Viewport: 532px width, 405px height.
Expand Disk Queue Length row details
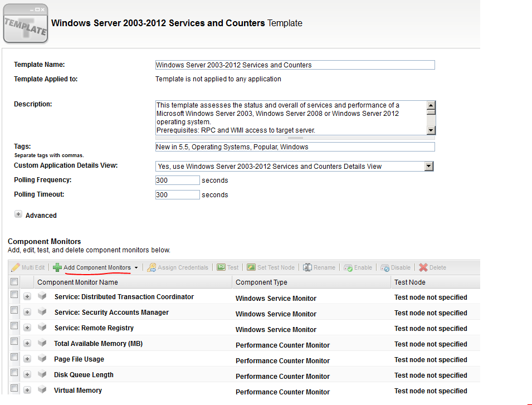(27, 375)
